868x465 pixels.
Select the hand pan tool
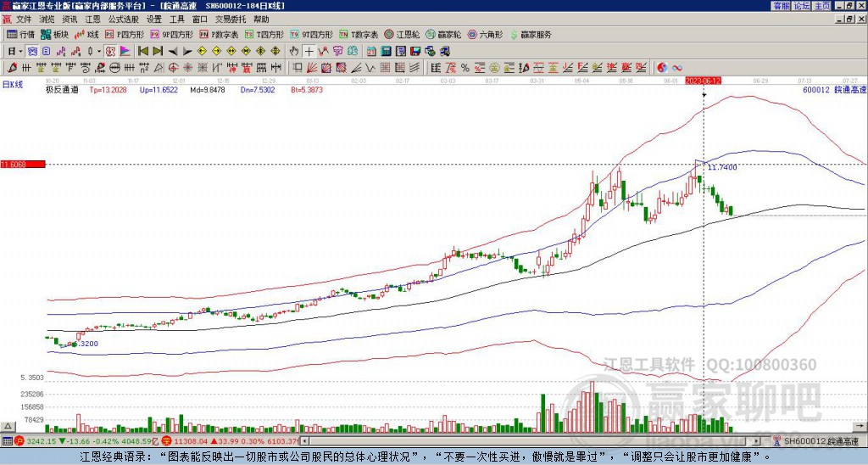pos(294,52)
